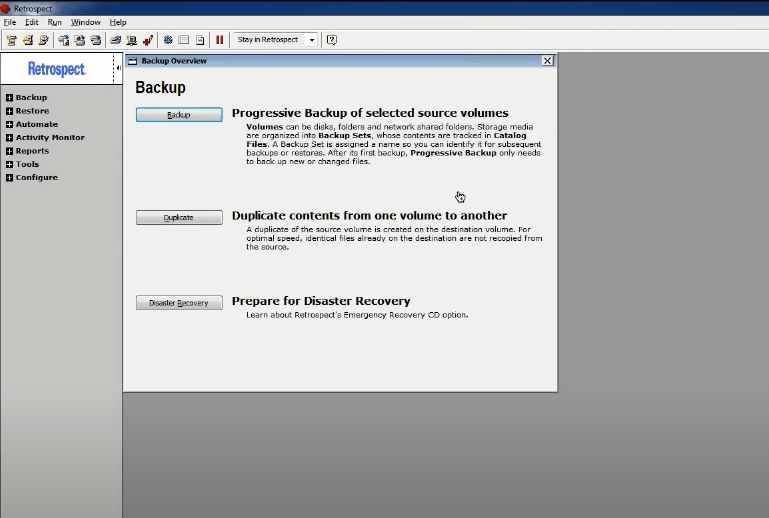
Task: Click the drive devices toolbar icon
Action: point(115,40)
